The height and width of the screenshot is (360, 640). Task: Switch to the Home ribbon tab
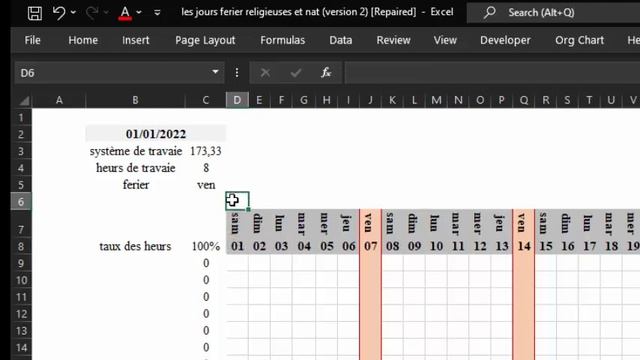(x=83, y=40)
